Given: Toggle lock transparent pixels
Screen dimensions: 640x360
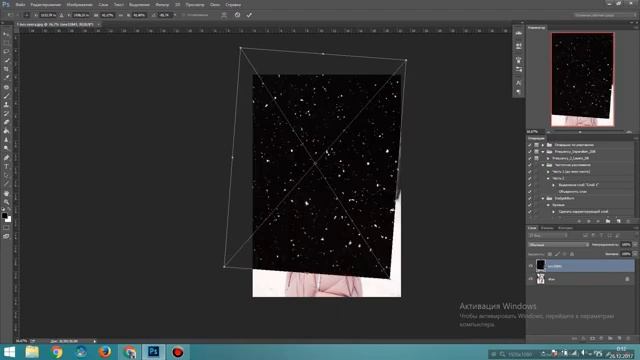Looking at the screenshot, I should click(550, 254).
